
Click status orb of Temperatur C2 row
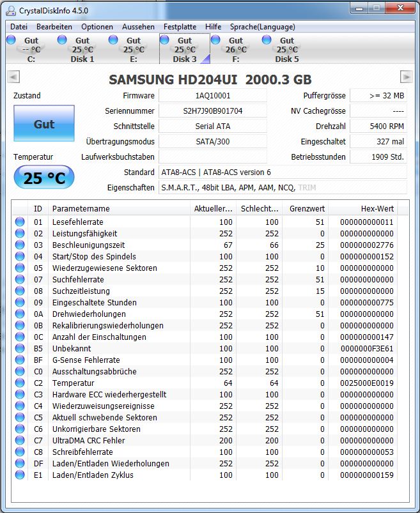click(x=20, y=383)
